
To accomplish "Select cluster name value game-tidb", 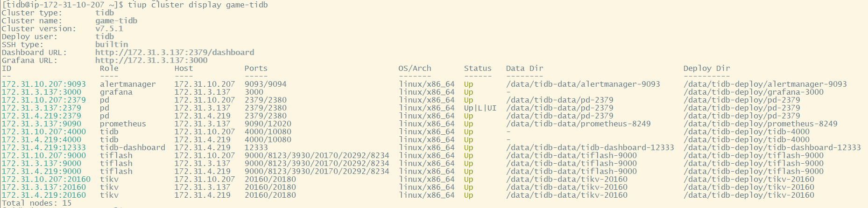I will tap(116, 21).
